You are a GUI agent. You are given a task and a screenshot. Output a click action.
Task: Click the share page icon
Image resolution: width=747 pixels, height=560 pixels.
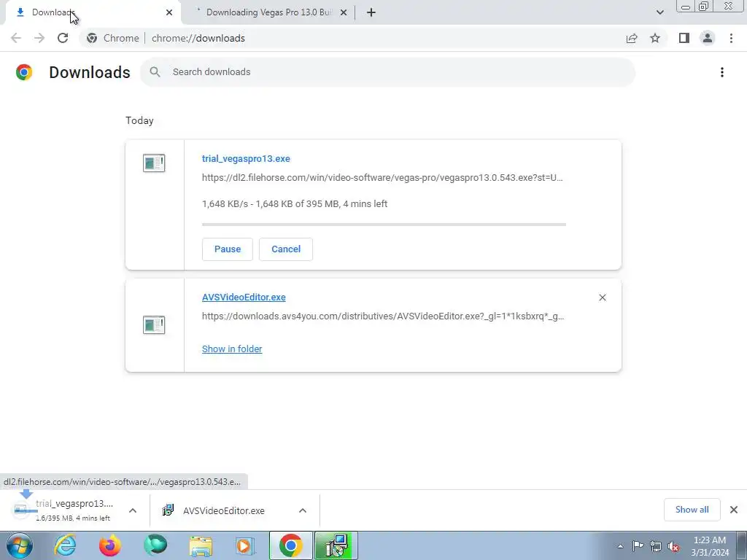pyautogui.click(x=632, y=38)
